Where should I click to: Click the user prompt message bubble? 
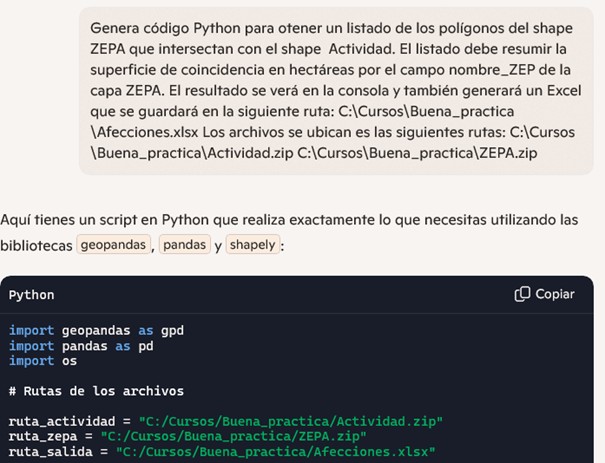336,91
